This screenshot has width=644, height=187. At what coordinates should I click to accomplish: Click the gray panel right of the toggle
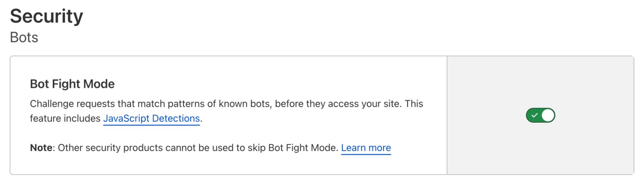596,115
